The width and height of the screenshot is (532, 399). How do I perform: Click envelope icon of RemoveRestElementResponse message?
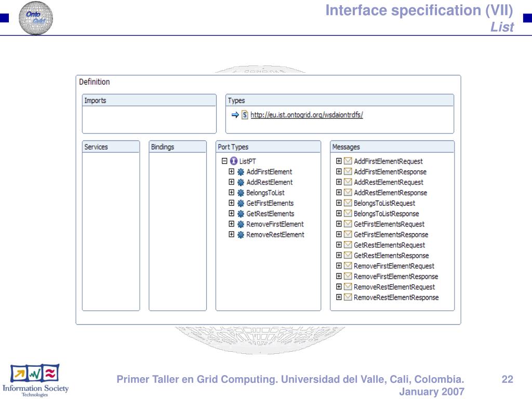348,297
